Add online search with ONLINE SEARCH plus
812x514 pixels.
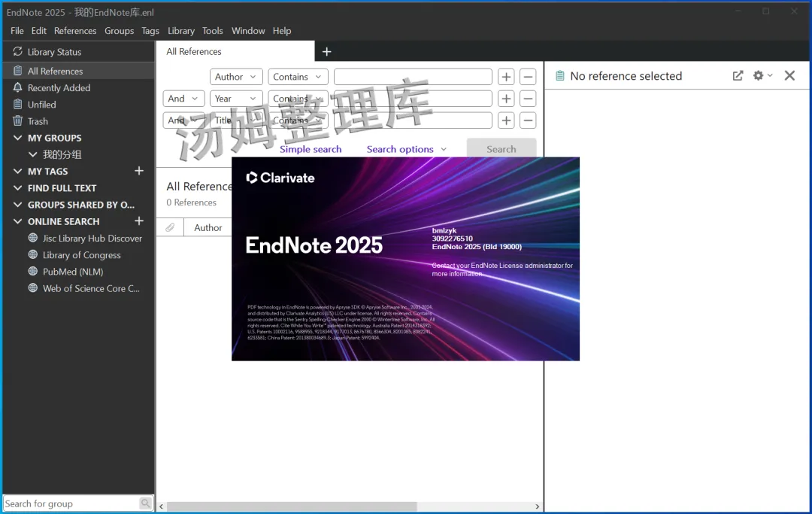(x=139, y=221)
